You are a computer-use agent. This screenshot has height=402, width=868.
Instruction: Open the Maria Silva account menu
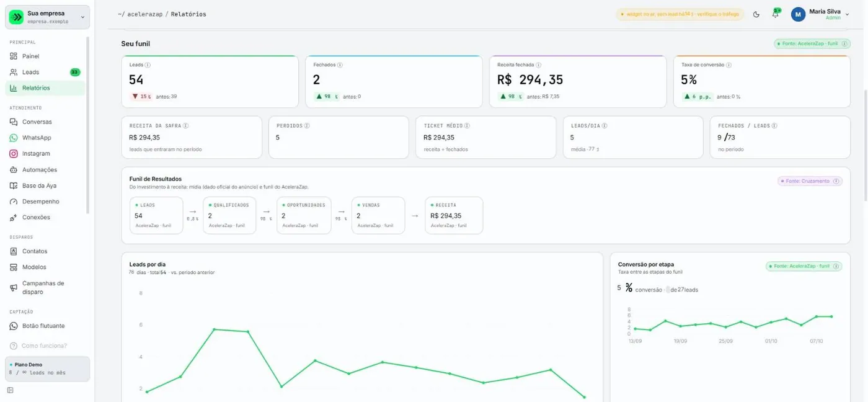pyautogui.click(x=820, y=14)
